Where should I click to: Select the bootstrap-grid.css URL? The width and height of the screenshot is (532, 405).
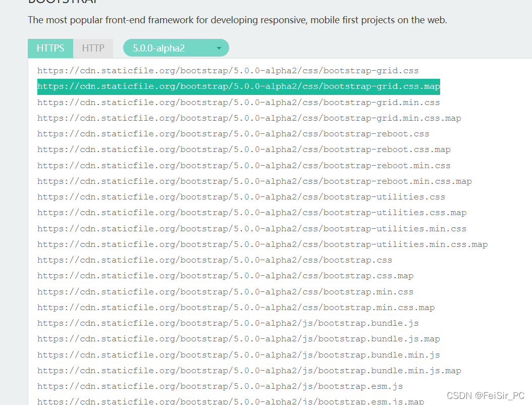[228, 71]
